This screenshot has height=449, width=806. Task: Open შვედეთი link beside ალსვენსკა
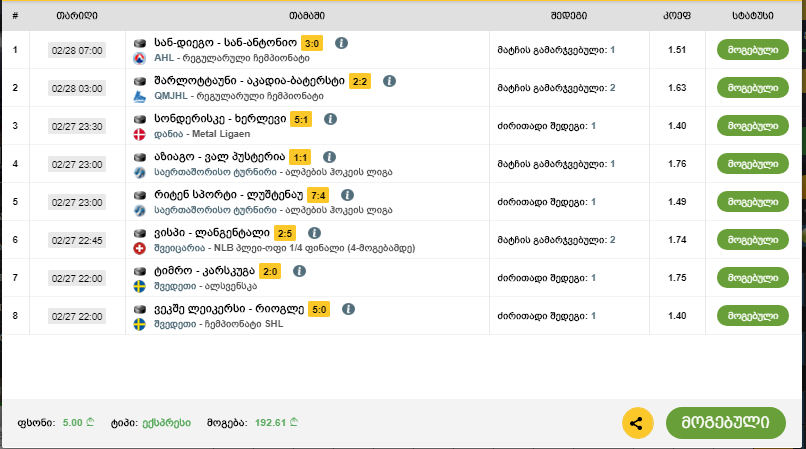pos(175,286)
